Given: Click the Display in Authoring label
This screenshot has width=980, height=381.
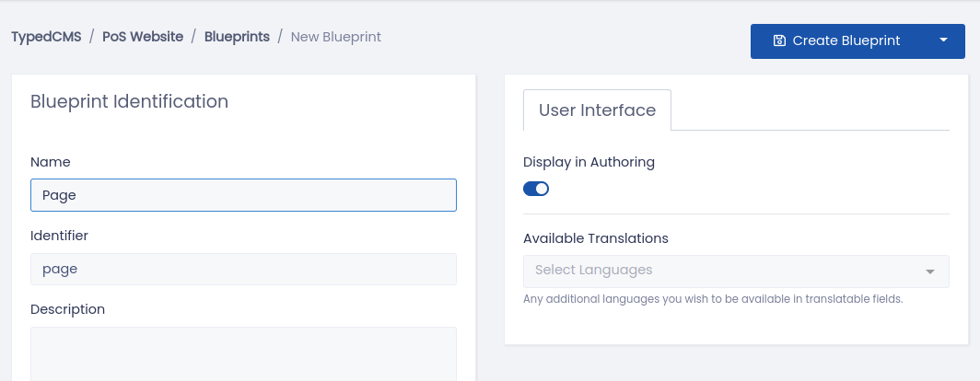Looking at the screenshot, I should point(589,162).
